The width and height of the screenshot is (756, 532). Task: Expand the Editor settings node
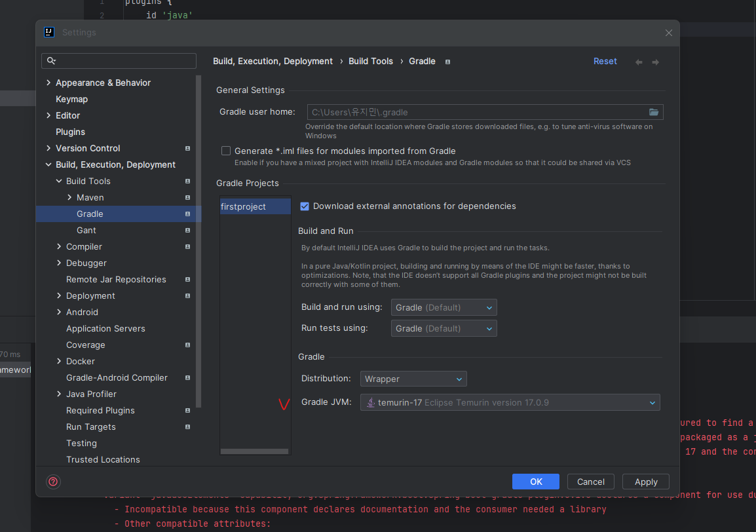click(48, 116)
